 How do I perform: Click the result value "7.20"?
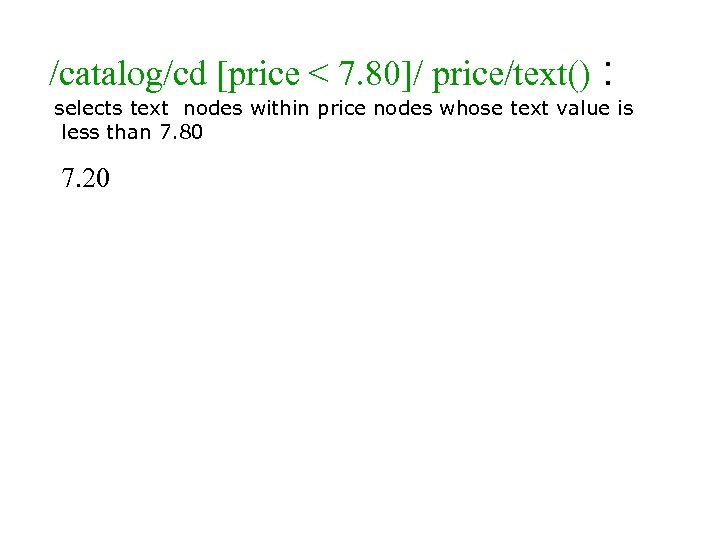86,179
